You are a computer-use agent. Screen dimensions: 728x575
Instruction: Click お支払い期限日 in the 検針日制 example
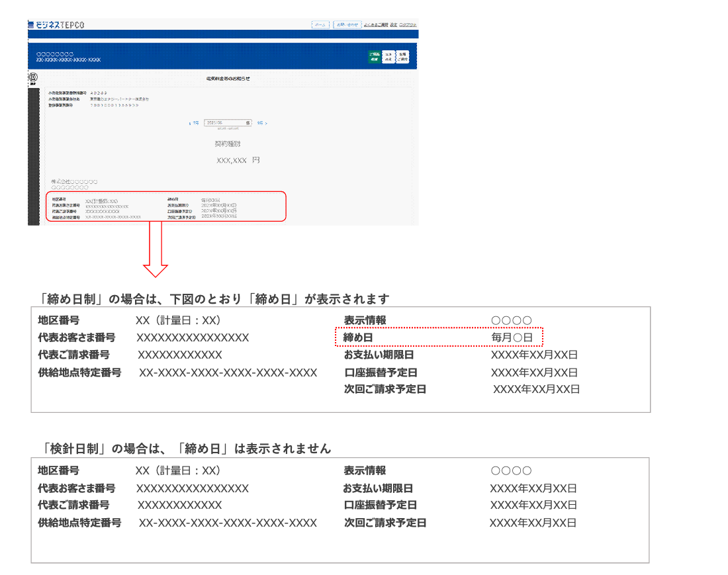click(379, 488)
